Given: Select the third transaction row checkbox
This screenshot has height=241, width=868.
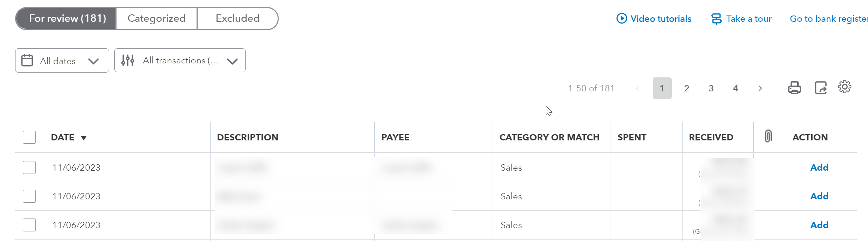Looking at the screenshot, I should [x=29, y=225].
